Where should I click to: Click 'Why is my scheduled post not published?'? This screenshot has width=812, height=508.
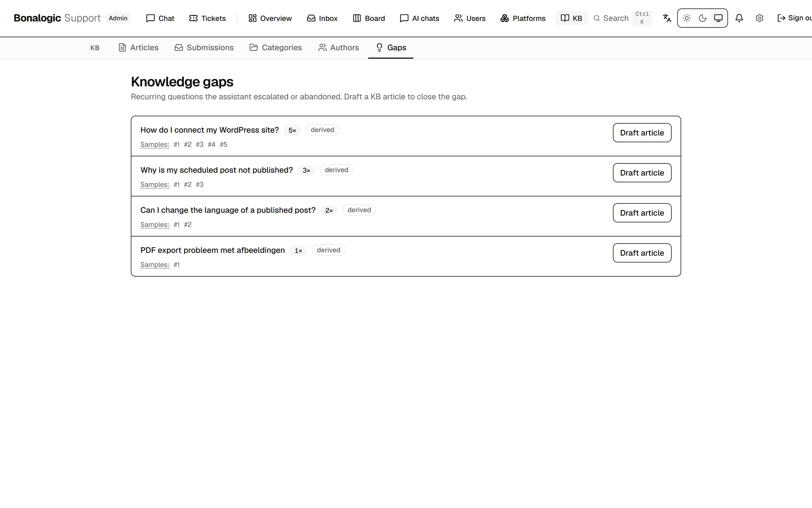217,170
